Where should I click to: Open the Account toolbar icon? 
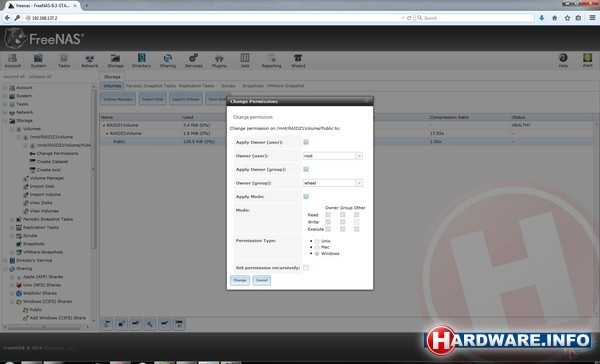point(12,60)
